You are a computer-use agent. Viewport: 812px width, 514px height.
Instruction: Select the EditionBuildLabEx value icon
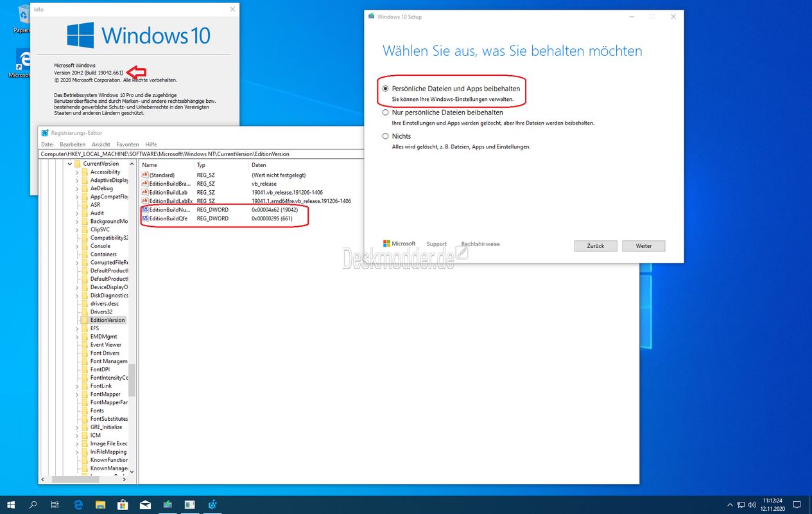pyautogui.click(x=144, y=201)
